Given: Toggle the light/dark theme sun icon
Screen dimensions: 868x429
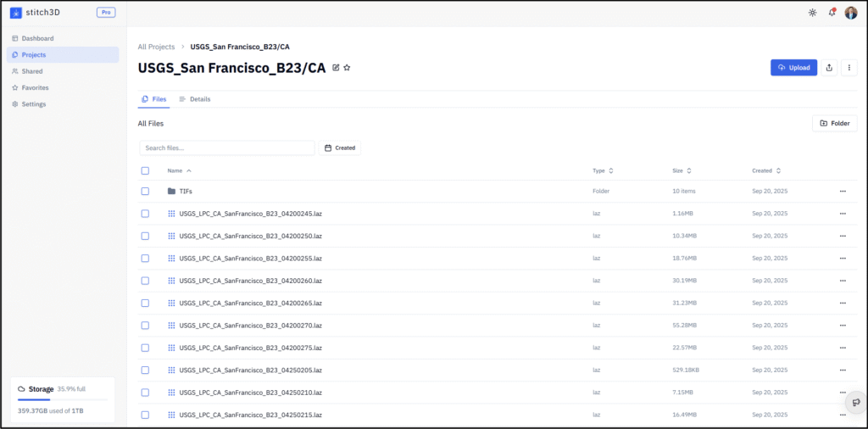Looking at the screenshot, I should pos(812,13).
